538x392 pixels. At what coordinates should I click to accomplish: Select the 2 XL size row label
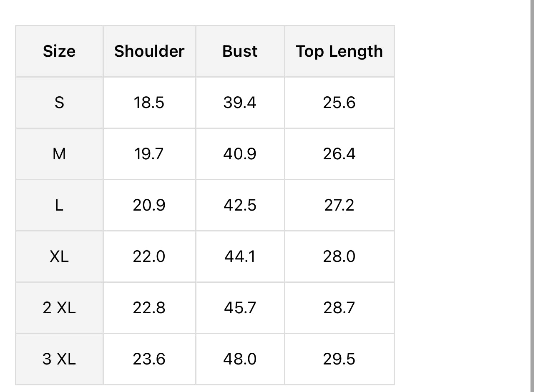(59, 308)
